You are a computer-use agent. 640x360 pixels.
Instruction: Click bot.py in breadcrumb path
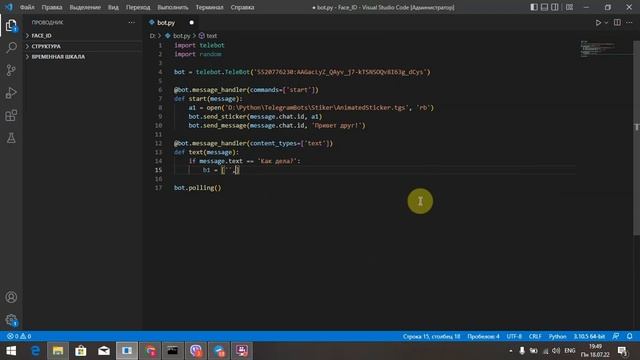coord(181,36)
